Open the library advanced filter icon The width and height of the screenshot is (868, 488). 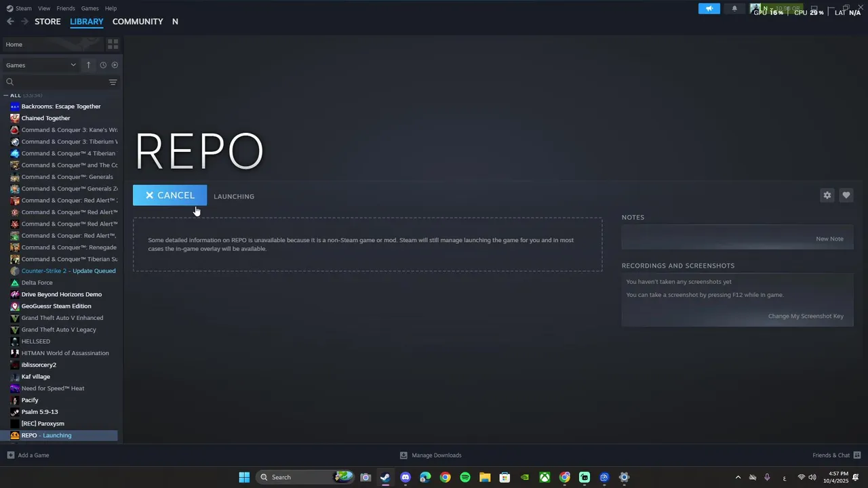point(113,82)
